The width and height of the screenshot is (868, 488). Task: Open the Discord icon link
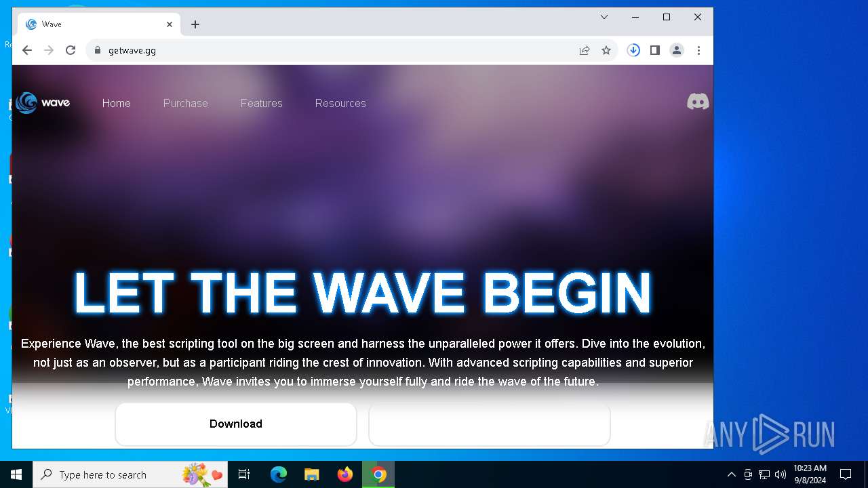(x=698, y=102)
